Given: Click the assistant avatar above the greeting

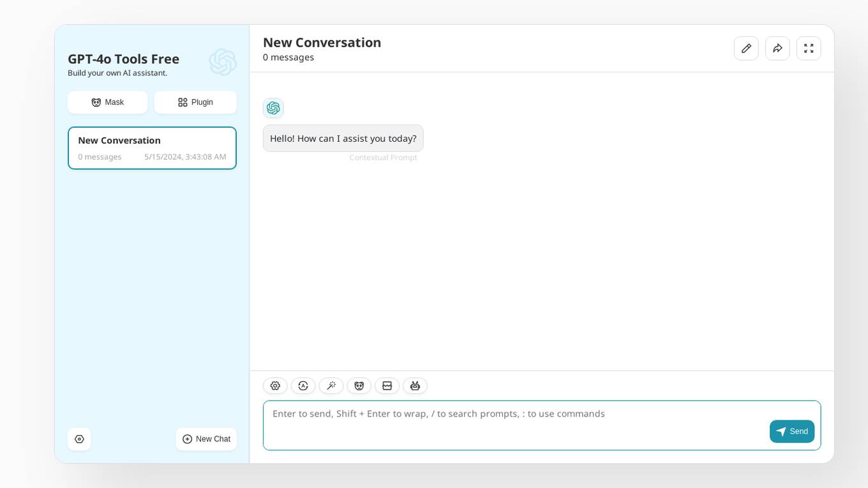Looking at the screenshot, I should 273,108.
